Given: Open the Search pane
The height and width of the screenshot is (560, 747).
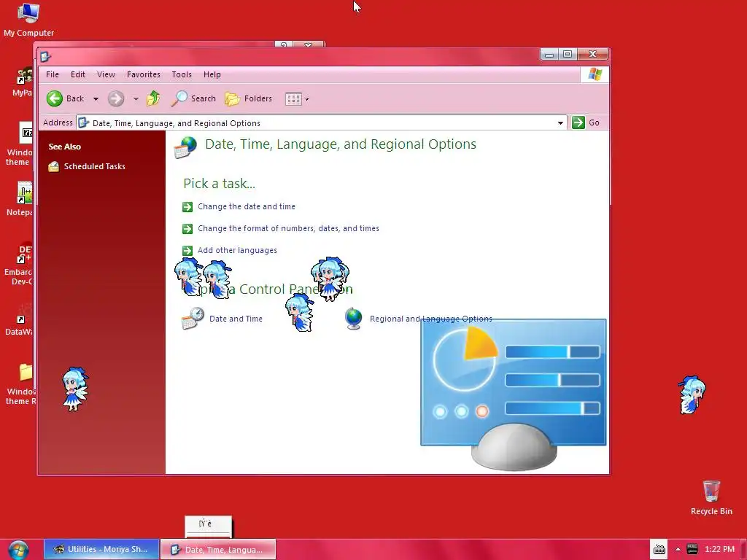Looking at the screenshot, I should click(x=193, y=98).
